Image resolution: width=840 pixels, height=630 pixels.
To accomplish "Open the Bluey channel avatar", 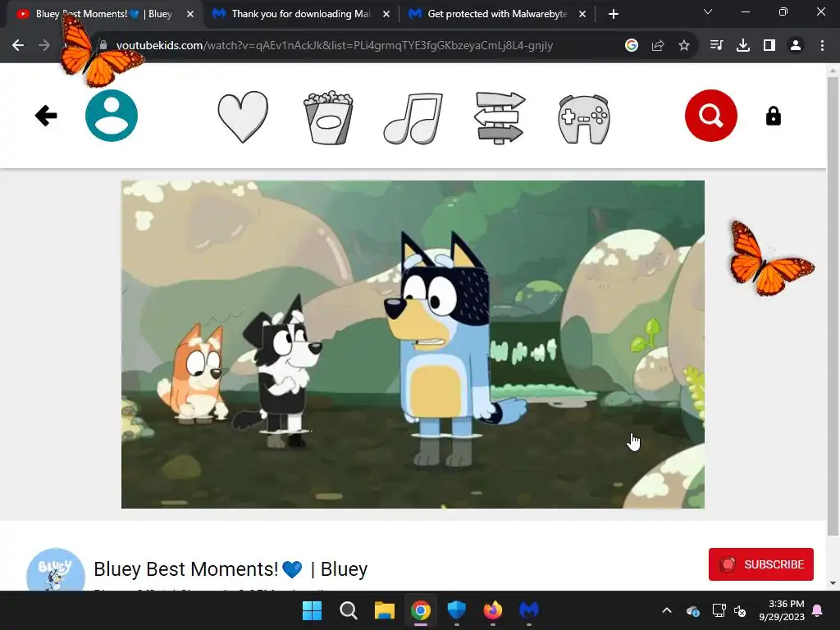I will (56, 569).
